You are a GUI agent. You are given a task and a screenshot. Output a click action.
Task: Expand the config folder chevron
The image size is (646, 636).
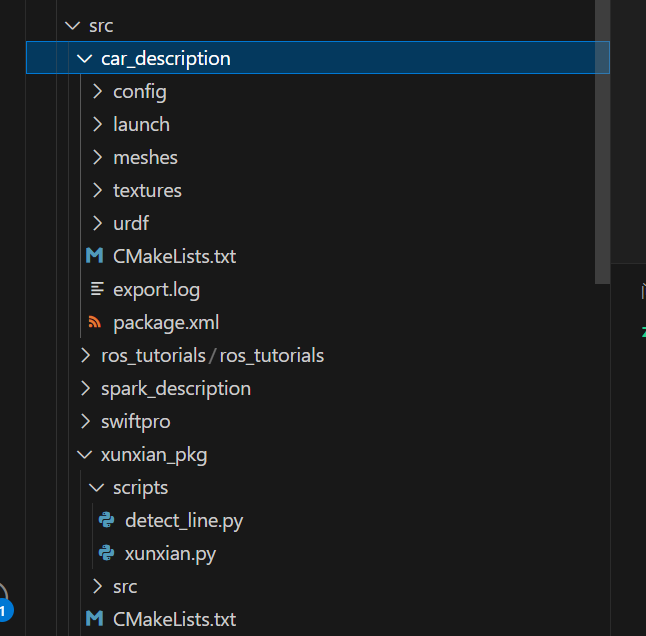pos(97,91)
